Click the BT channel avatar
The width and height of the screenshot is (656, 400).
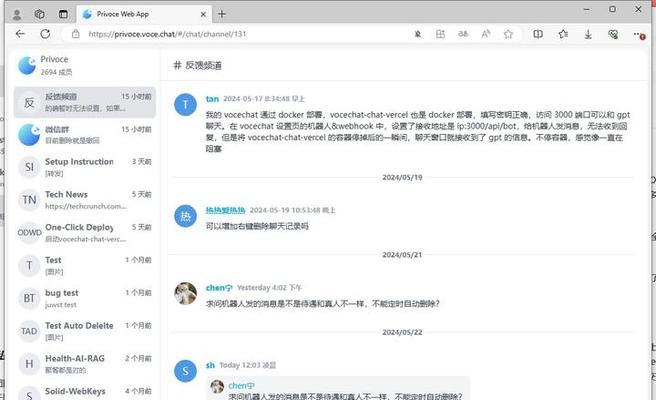(29, 298)
